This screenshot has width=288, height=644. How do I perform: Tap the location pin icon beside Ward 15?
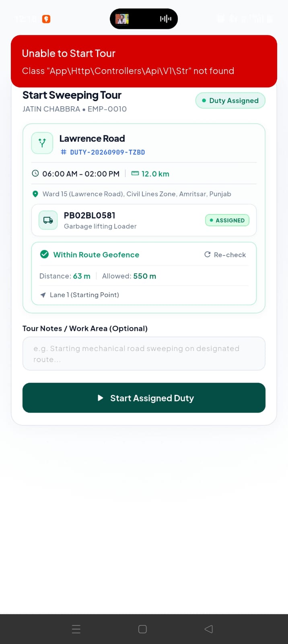pos(35,194)
